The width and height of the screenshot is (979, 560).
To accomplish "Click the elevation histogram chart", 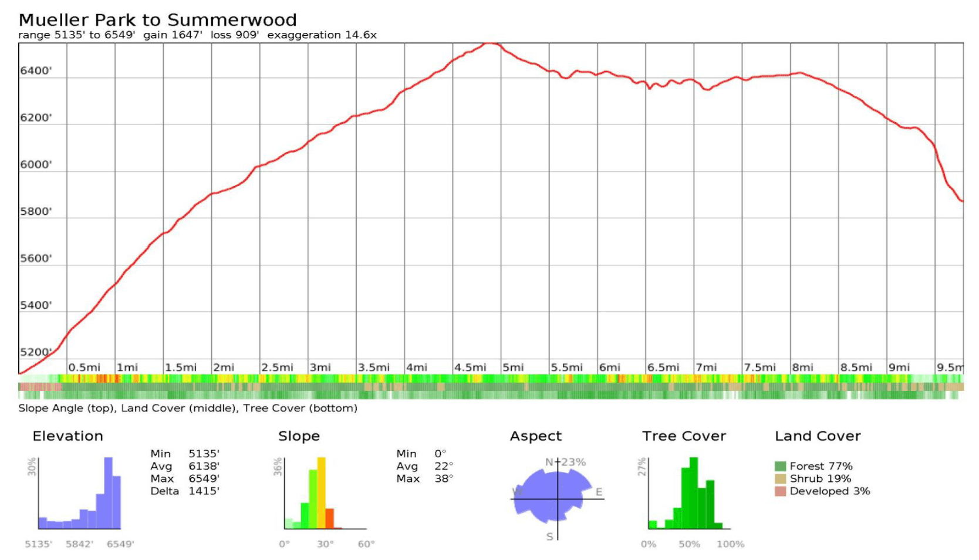I will tap(79, 493).
